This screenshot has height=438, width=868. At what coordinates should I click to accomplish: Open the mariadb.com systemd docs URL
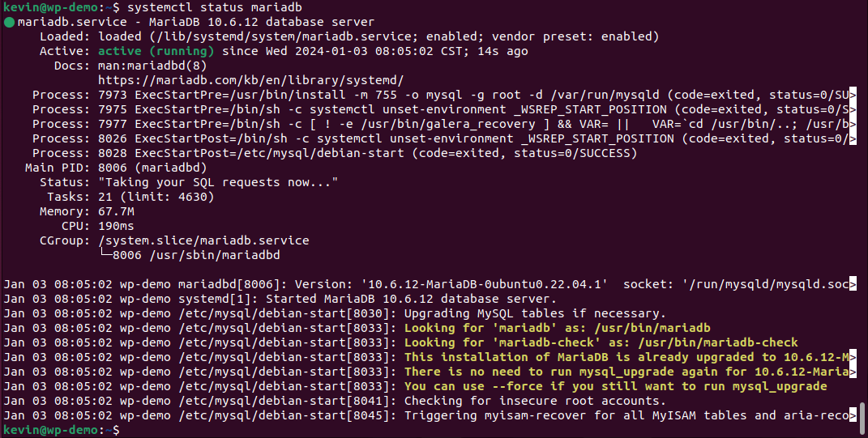click(250, 80)
